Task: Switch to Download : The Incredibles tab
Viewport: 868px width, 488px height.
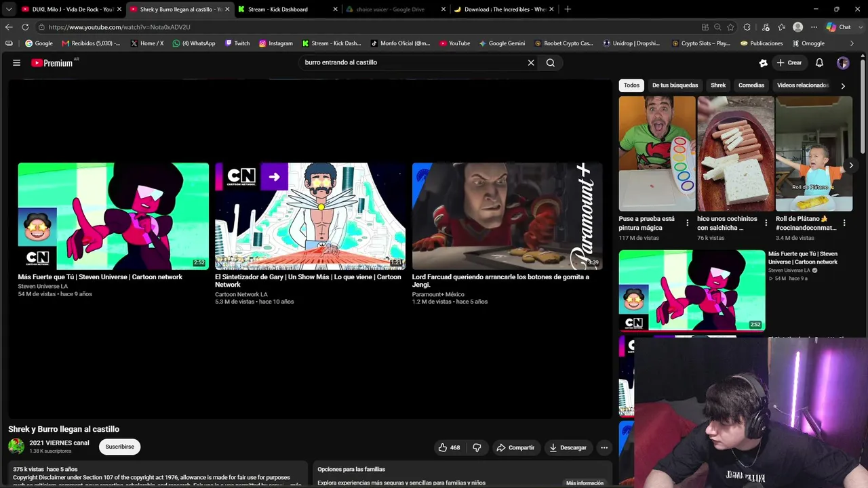Action: pyautogui.click(x=502, y=9)
